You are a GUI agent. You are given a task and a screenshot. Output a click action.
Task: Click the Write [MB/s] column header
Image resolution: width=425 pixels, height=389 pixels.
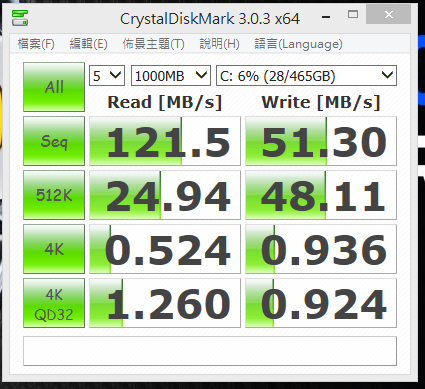321,102
